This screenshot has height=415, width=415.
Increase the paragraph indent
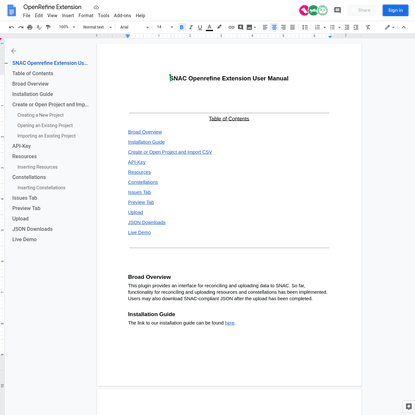point(356,27)
